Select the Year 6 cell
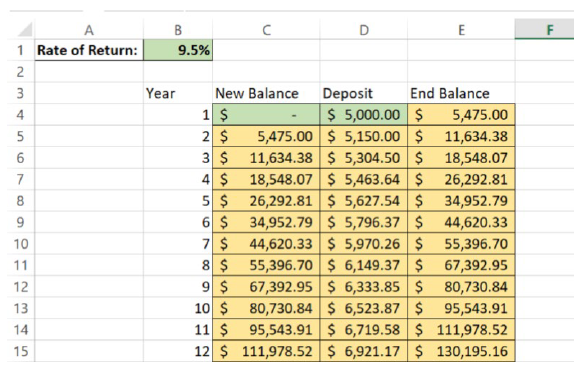Viewport: 580px width, 370px height. click(x=178, y=222)
